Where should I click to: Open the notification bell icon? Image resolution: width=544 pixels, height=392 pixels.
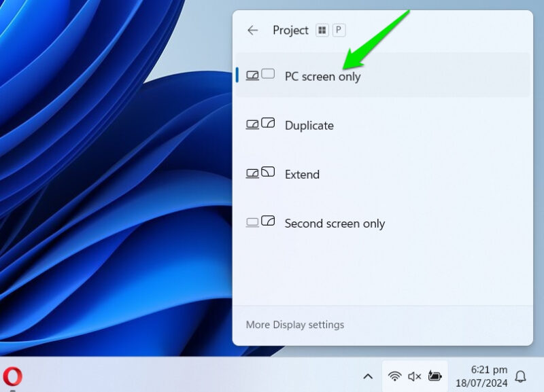click(521, 376)
